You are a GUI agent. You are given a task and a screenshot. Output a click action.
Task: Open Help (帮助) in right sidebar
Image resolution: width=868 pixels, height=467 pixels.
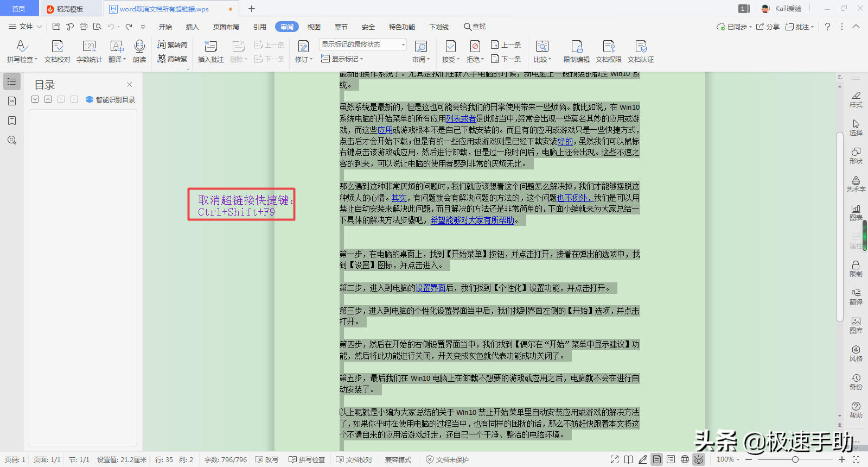click(x=856, y=410)
